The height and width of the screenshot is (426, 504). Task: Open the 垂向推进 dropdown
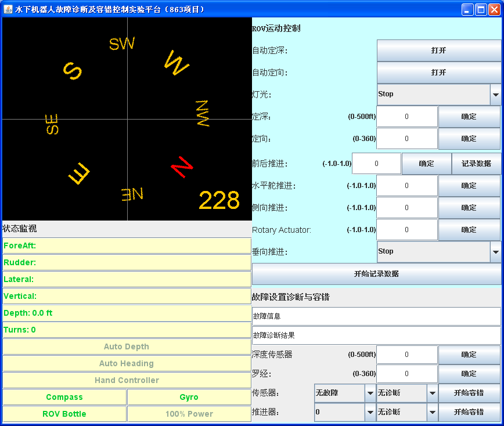[x=439, y=251]
